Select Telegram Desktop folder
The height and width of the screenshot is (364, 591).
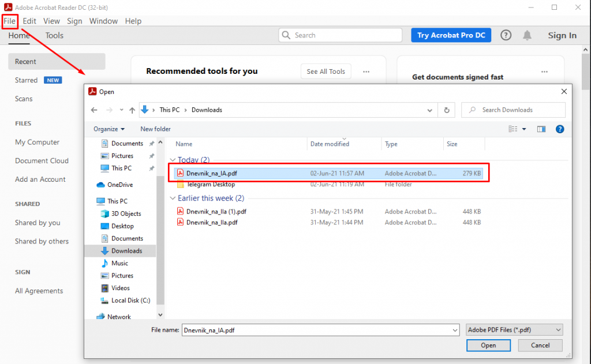328,184
